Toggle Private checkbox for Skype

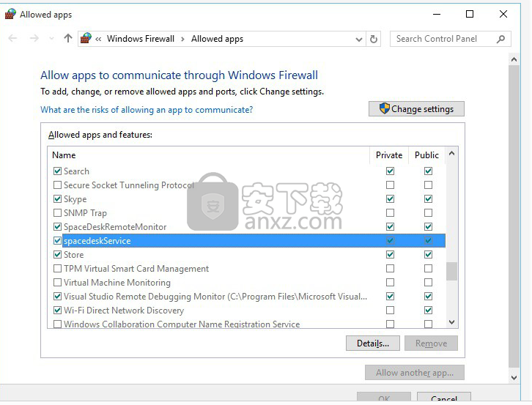[390, 198]
